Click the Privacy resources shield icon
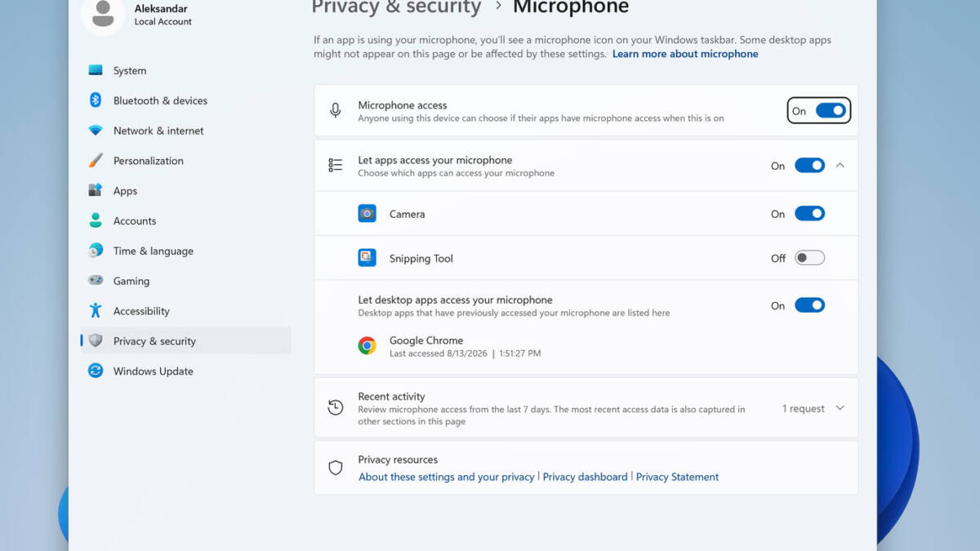This screenshot has height=551, width=980. click(336, 468)
